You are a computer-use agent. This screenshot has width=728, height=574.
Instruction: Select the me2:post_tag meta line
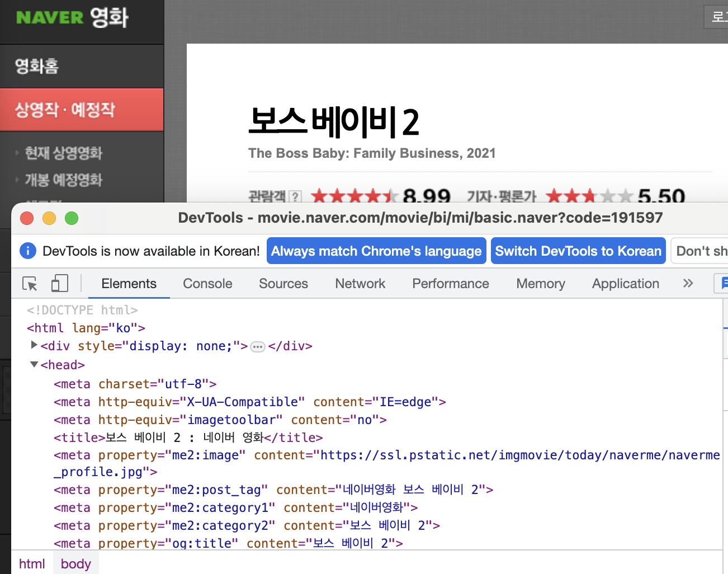pos(273,490)
